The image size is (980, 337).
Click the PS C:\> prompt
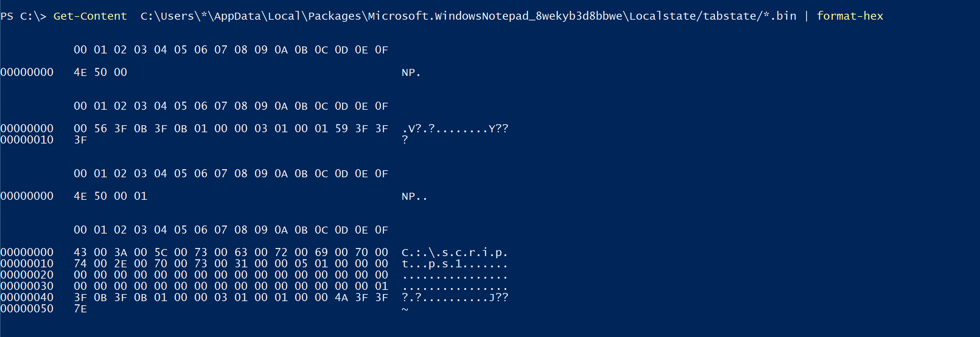(23, 16)
